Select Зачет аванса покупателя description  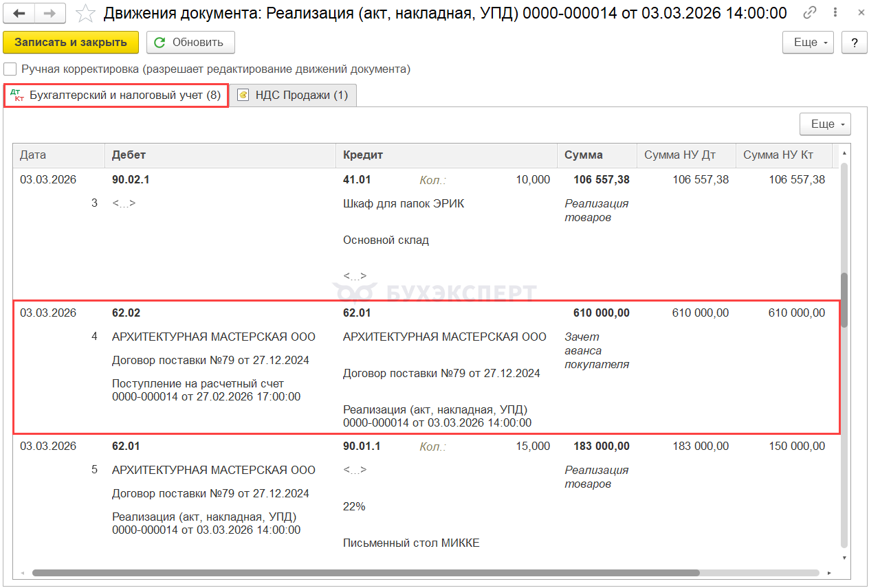click(x=597, y=350)
